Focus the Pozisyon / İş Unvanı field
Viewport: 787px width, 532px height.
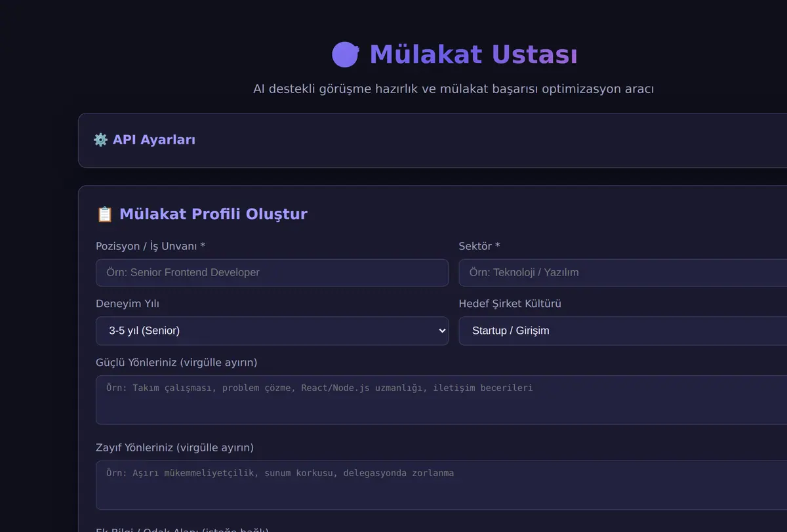[x=272, y=272]
